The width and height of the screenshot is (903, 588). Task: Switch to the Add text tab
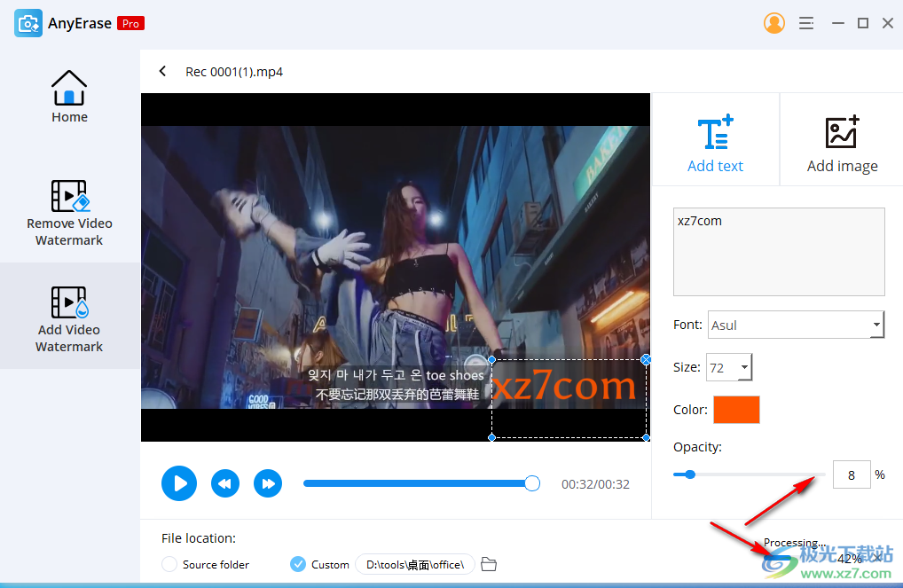pyautogui.click(x=715, y=142)
